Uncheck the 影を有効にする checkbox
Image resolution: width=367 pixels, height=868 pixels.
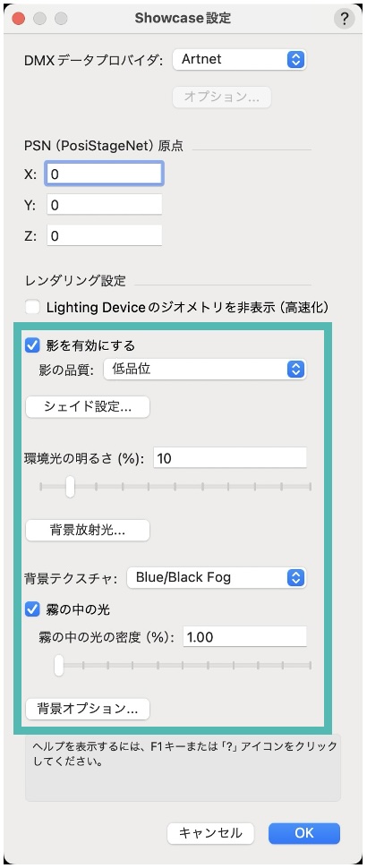click(32, 346)
